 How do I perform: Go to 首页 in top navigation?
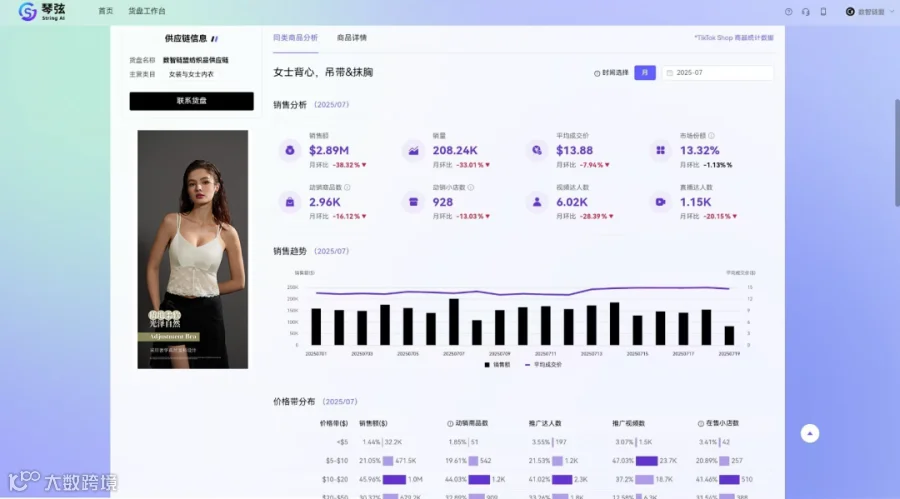tap(106, 11)
